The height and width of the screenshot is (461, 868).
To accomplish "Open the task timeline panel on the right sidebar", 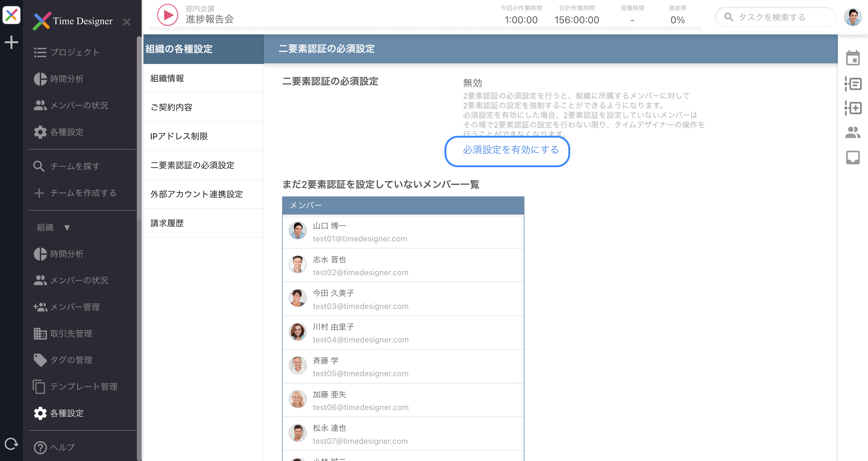I will point(853,84).
